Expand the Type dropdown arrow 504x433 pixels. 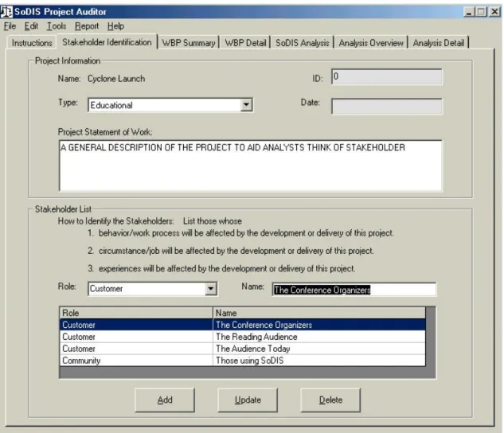[246, 105]
